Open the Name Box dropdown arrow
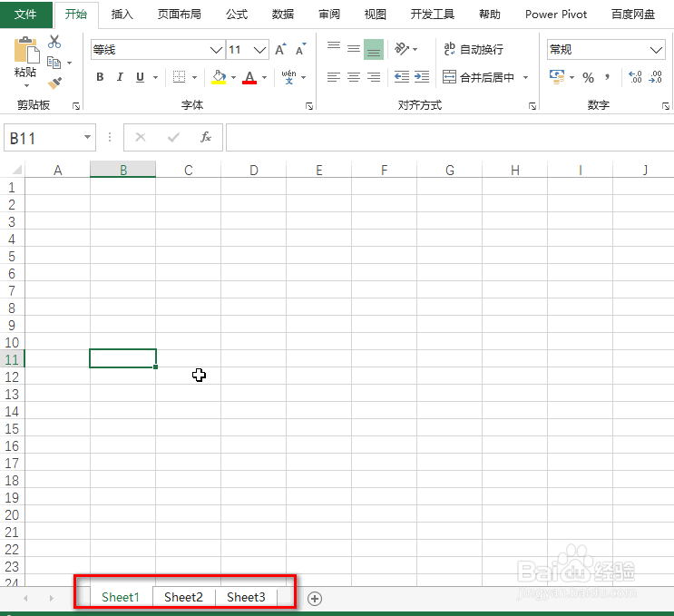Viewport: 674px width, 616px height. click(87, 137)
